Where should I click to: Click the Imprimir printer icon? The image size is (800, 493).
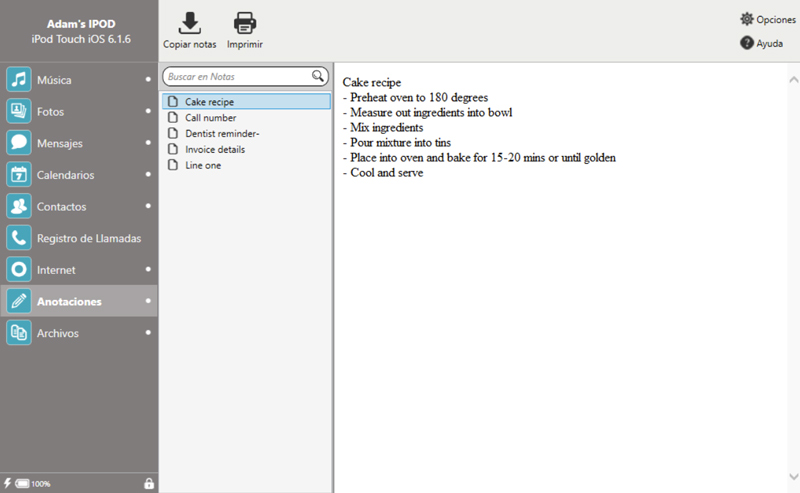(245, 23)
